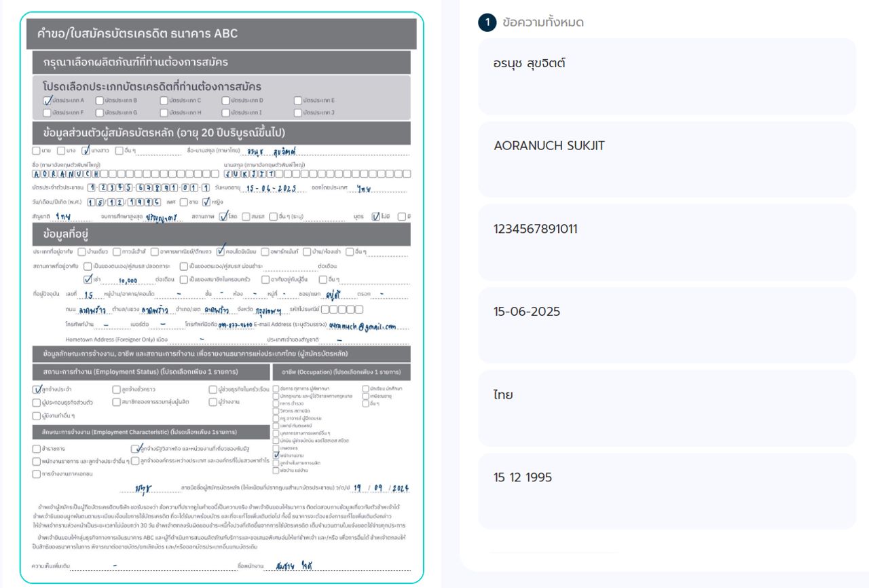Image resolution: width=869 pixels, height=588 pixels.
Task: Tick the ข้าราชการ checkbox
Action: point(37,449)
